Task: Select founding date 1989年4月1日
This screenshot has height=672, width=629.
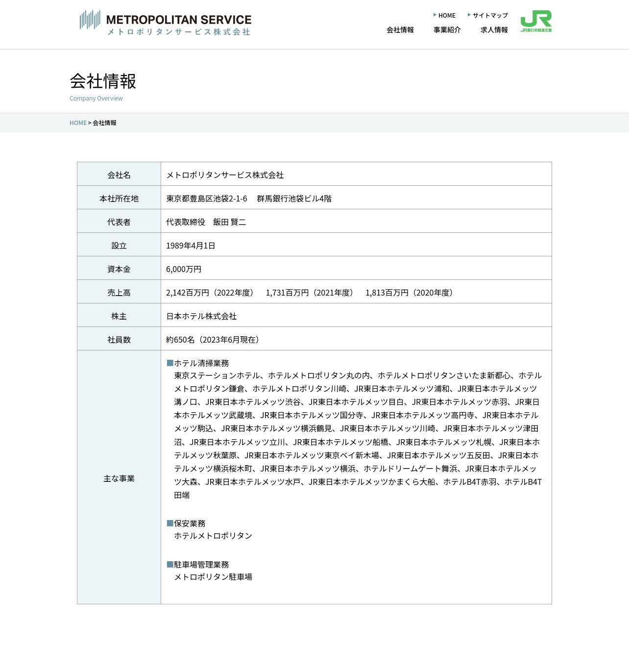Action: point(191,246)
